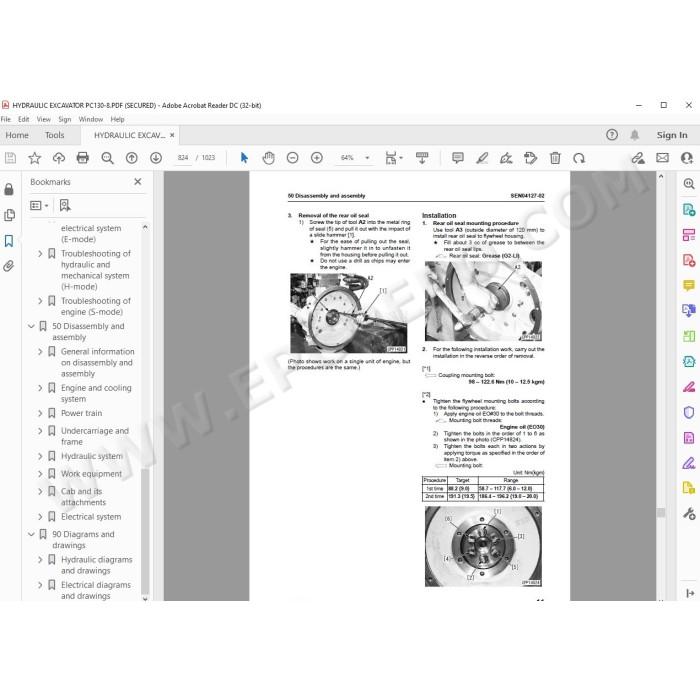Open bookmarks options dropdown

(x=39, y=205)
